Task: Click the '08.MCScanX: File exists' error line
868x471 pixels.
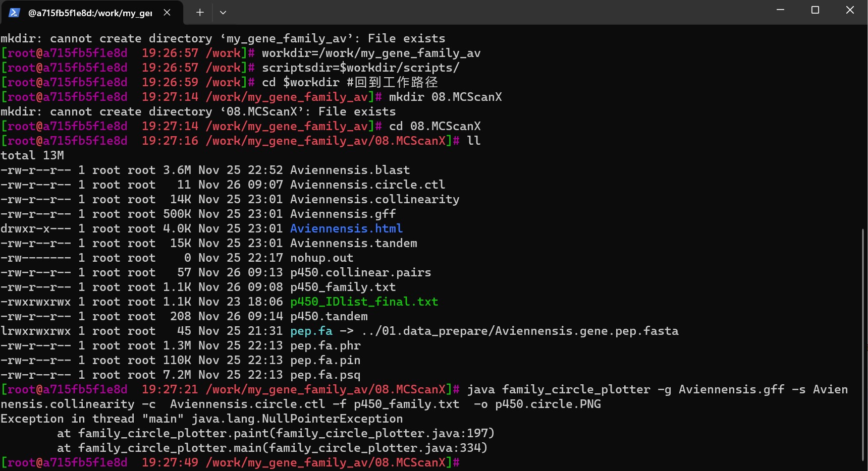Action: pos(198,111)
